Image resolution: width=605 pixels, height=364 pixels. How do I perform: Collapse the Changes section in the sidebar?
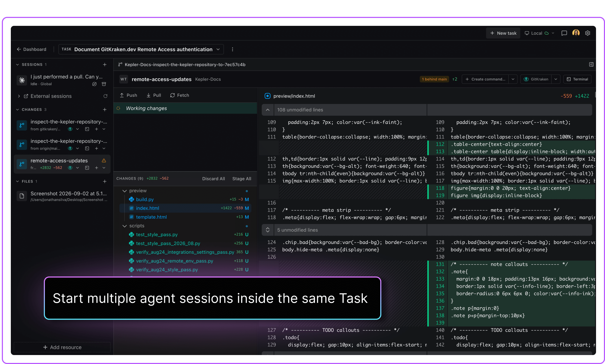tap(17, 109)
